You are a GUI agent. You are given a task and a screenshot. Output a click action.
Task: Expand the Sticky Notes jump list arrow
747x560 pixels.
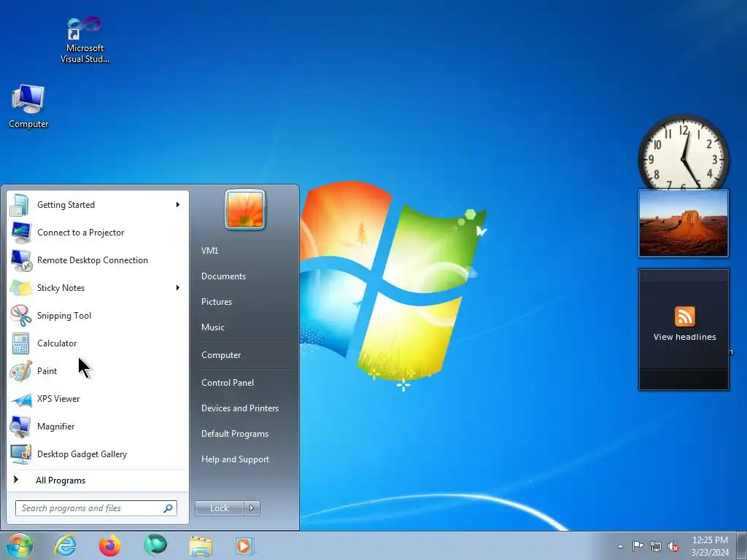[x=178, y=287]
